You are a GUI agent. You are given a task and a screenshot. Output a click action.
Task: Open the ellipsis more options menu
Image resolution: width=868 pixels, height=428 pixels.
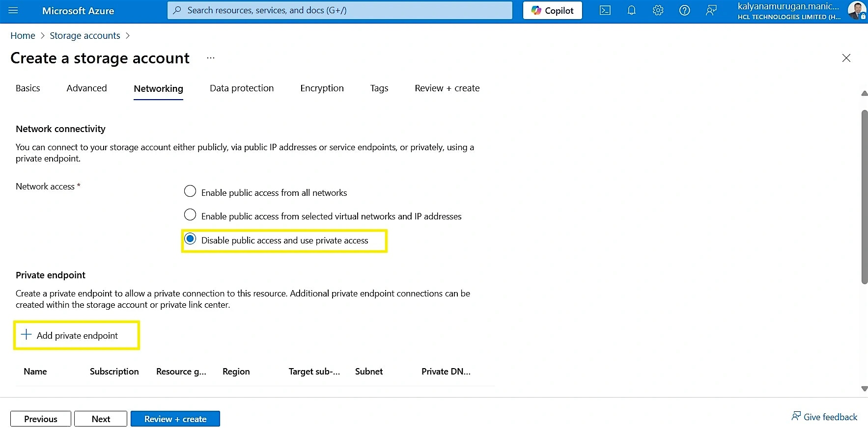click(210, 58)
